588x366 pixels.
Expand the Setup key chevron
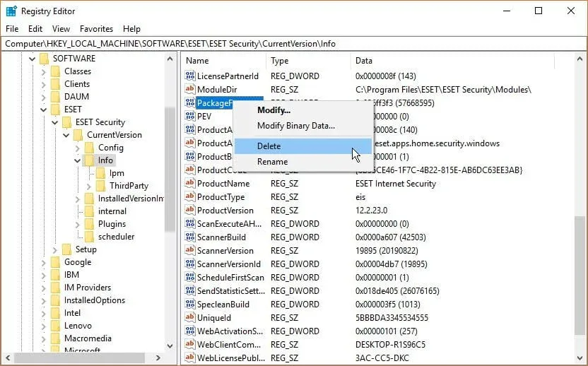(x=54, y=249)
